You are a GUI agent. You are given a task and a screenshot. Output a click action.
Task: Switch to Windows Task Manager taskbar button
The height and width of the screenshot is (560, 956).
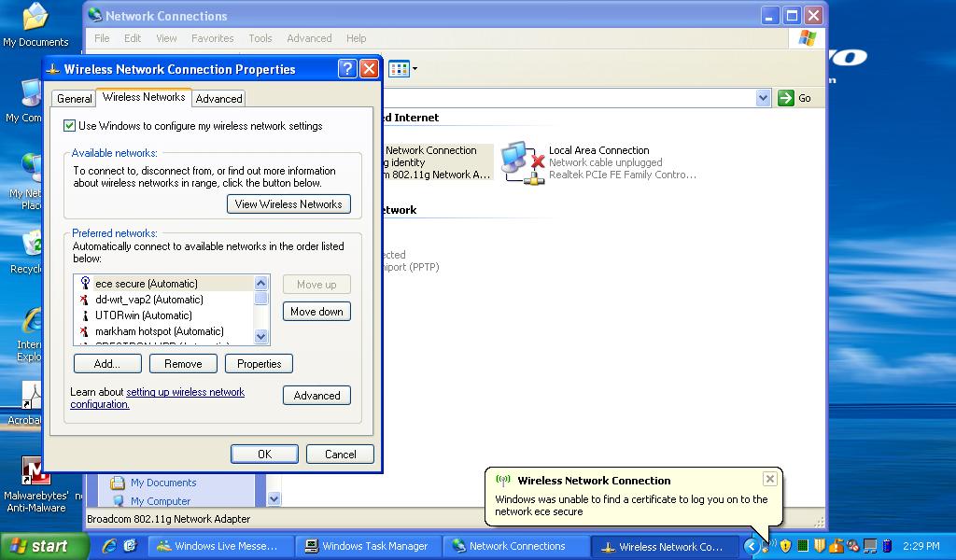369,546
